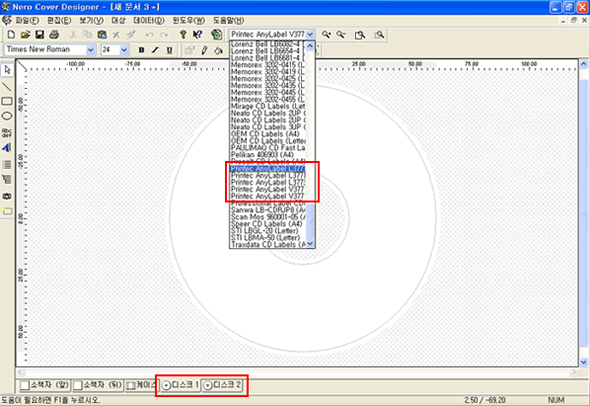Open the 윈도우(W) menu
The width and height of the screenshot is (590, 406).
[x=189, y=21]
